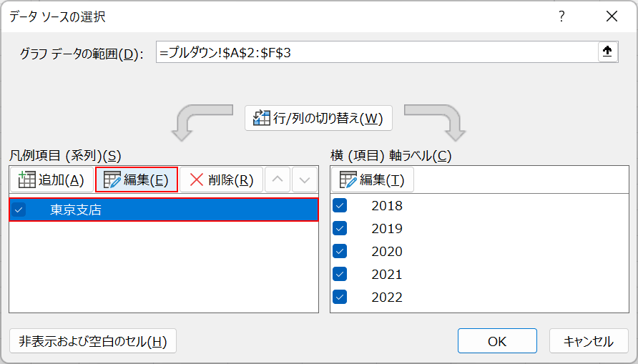Screen dimensions: 638x364
Task: Click the グラフ データの範囲 input field
Action: (376, 53)
